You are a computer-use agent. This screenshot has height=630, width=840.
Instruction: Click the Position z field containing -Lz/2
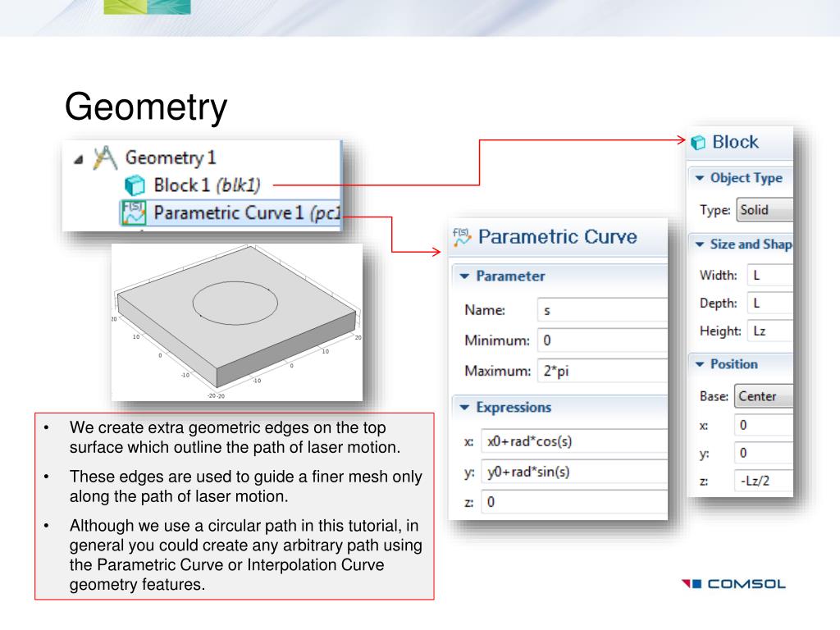(764, 481)
